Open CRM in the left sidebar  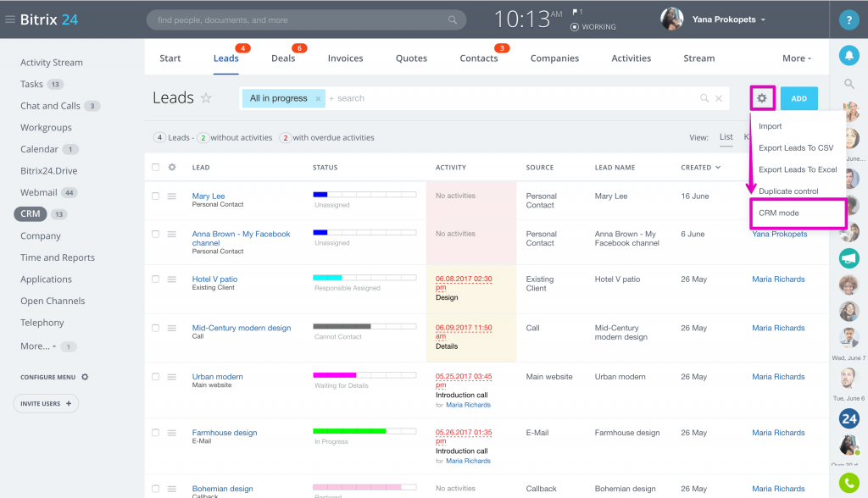31,213
